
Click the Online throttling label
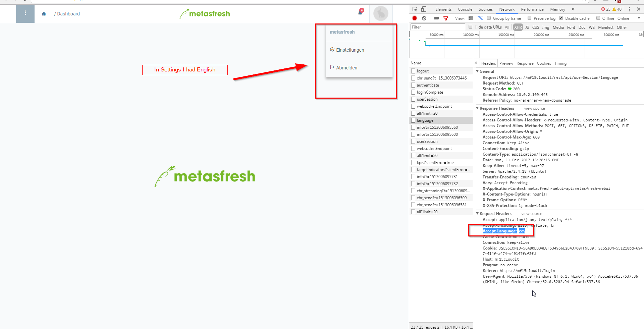pyautogui.click(x=623, y=18)
